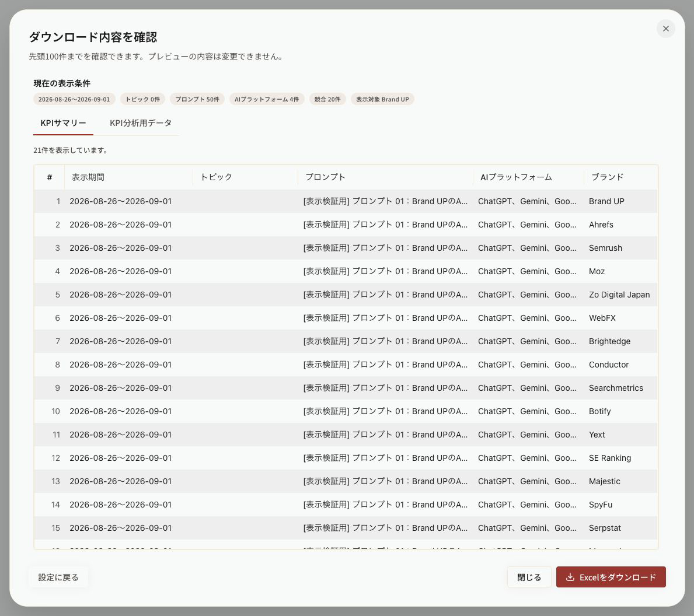Click the 表示対象 Brand UP chip
Viewport: 694px width, 616px height.
pyautogui.click(x=382, y=99)
